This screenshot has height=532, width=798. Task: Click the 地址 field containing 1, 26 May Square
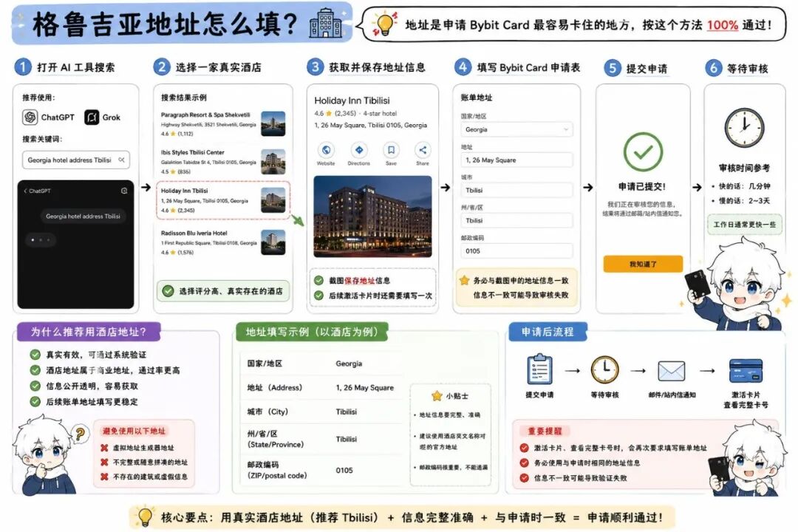(516, 160)
